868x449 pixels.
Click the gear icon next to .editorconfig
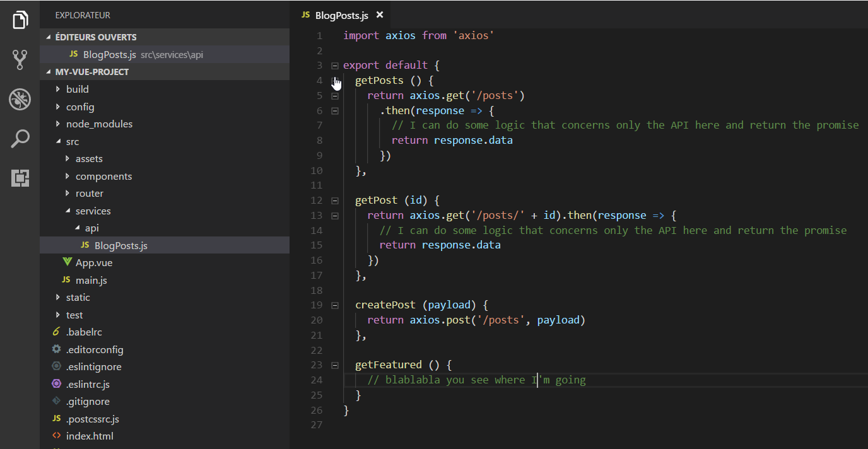(56, 349)
